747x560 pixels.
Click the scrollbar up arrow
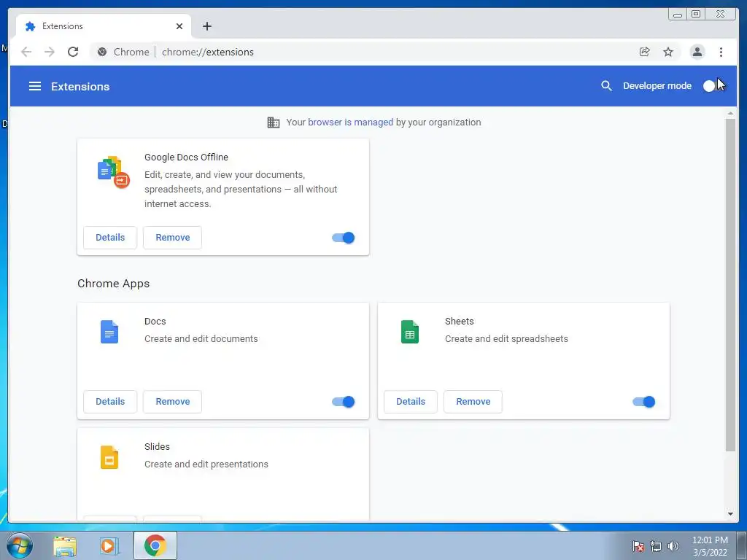pos(730,113)
